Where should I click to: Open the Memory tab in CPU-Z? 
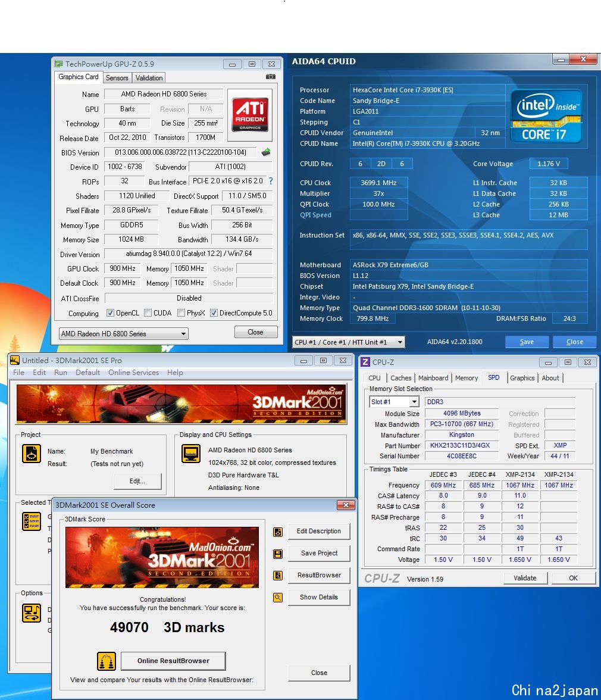(467, 377)
